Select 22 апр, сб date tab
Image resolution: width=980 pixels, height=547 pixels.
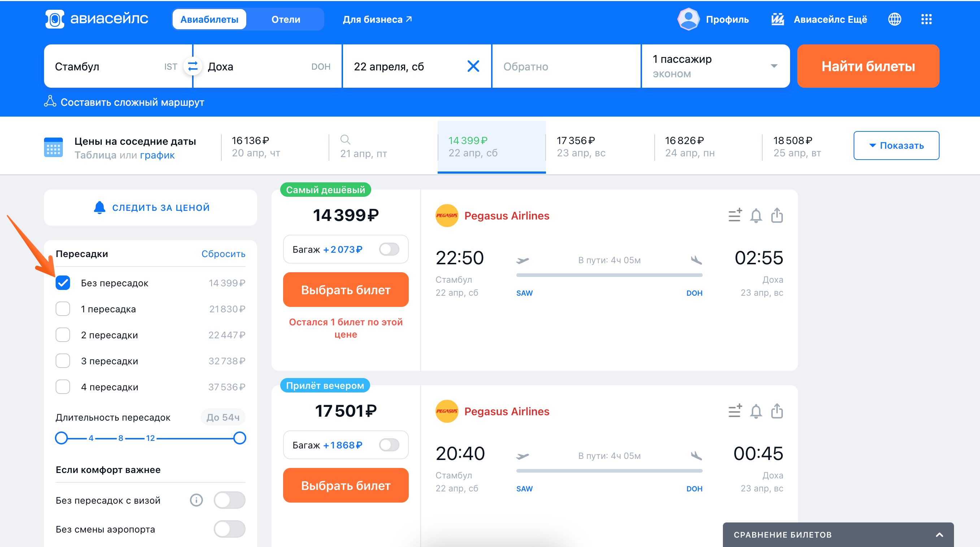[x=491, y=147]
